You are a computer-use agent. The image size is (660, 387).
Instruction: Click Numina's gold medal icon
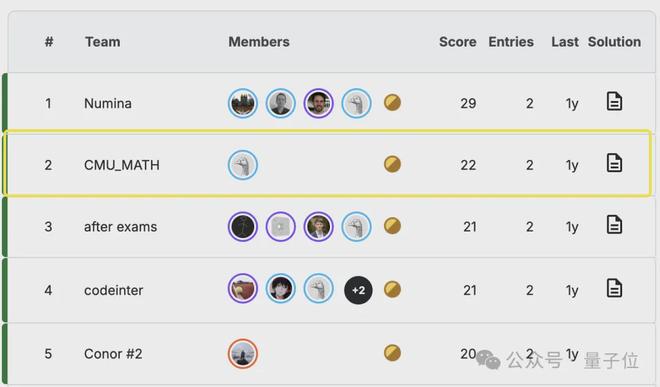click(392, 103)
